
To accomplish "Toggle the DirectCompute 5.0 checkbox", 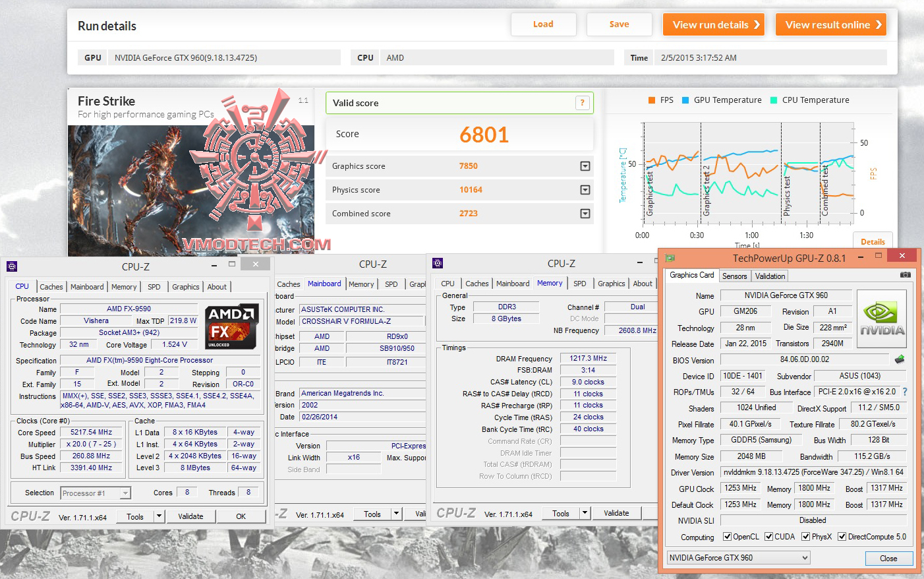I will pyautogui.click(x=842, y=537).
